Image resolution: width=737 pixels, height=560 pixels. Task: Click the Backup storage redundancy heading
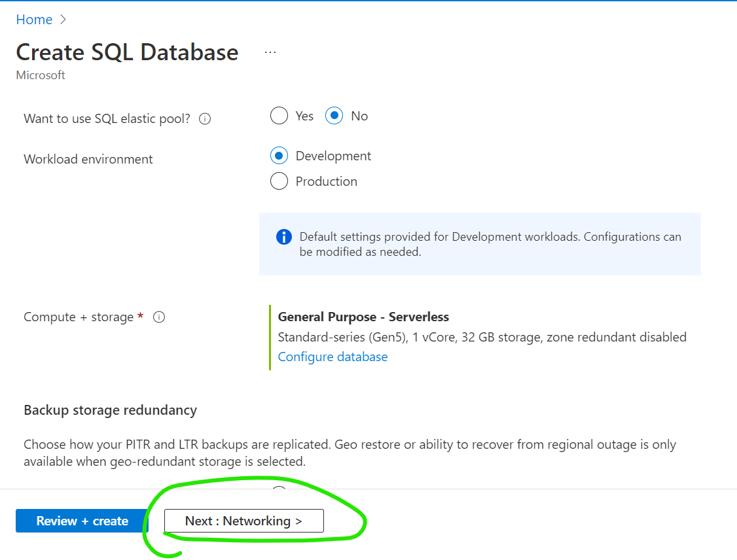tap(110, 410)
